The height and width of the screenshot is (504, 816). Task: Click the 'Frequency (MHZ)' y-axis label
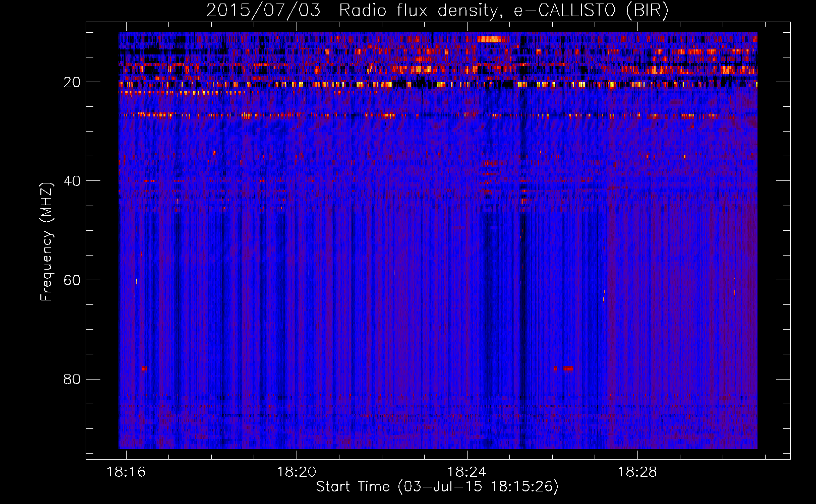click(46, 242)
